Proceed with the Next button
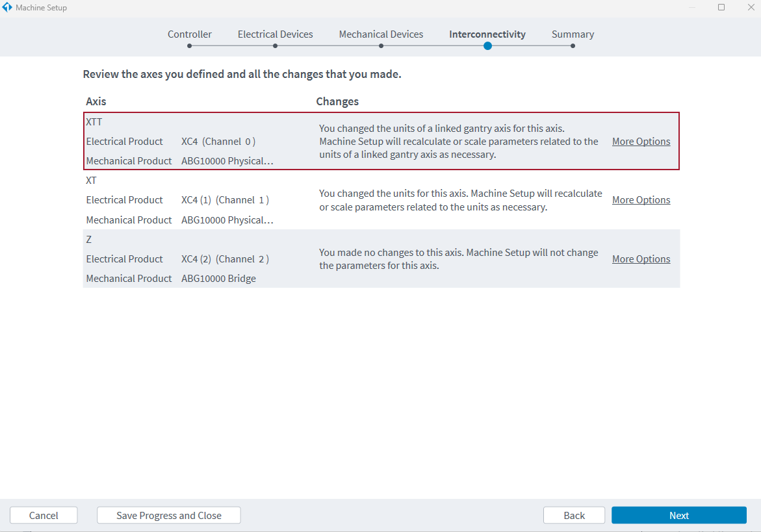The width and height of the screenshot is (761, 532). tap(678, 515)
